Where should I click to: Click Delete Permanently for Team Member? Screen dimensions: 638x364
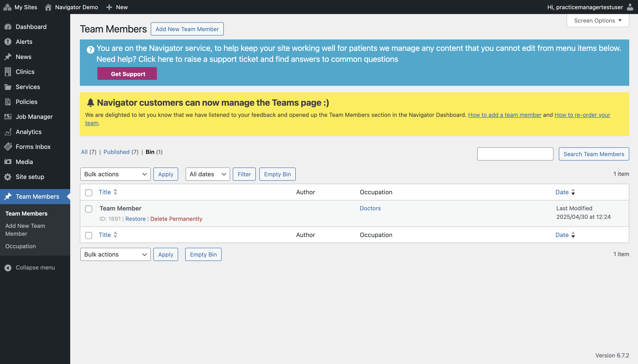tap(176, 219)
